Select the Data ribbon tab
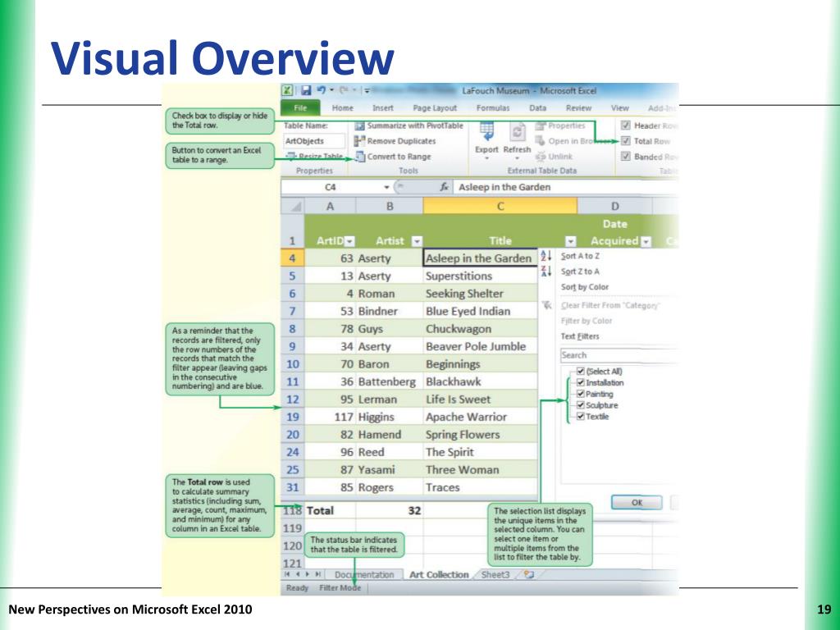Viewport: 840px width, 630px height. 537,107
